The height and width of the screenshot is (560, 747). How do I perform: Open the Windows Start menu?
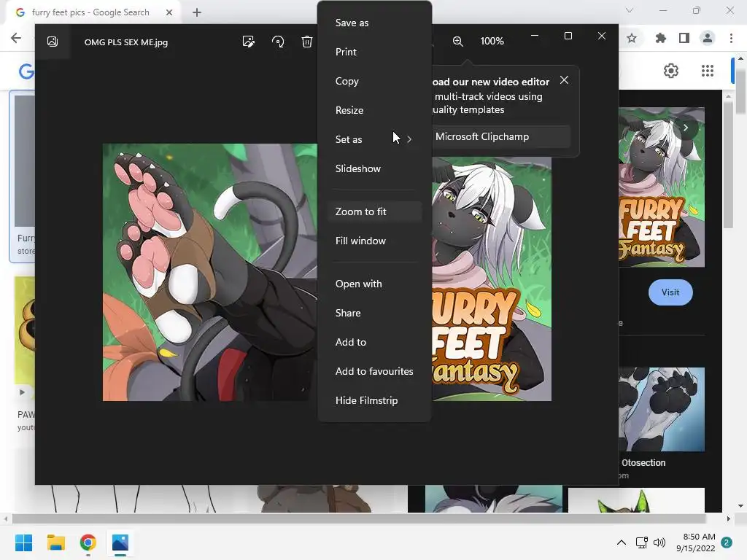tap(23, 542)
